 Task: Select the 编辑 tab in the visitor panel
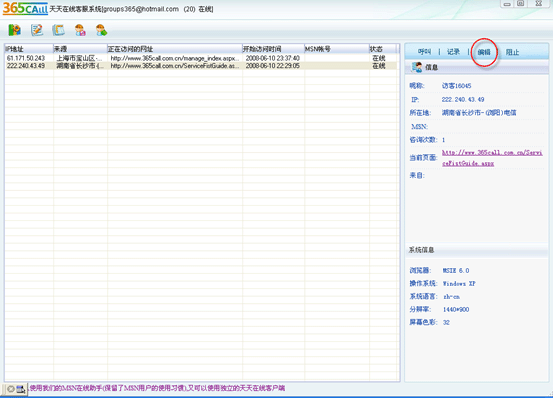click(x=484, y=52)
